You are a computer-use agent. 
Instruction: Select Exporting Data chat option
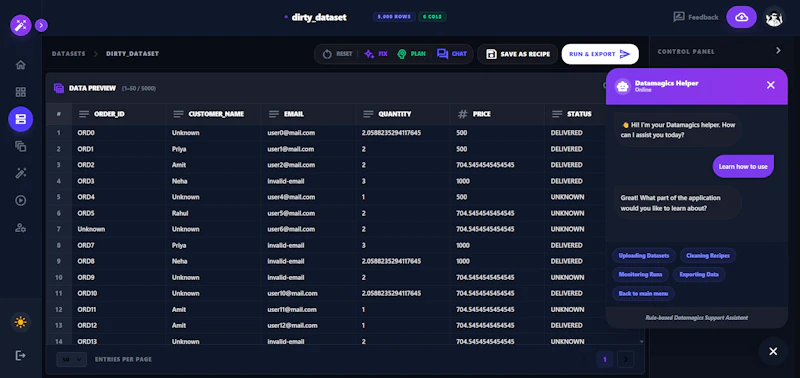(699, 274)
